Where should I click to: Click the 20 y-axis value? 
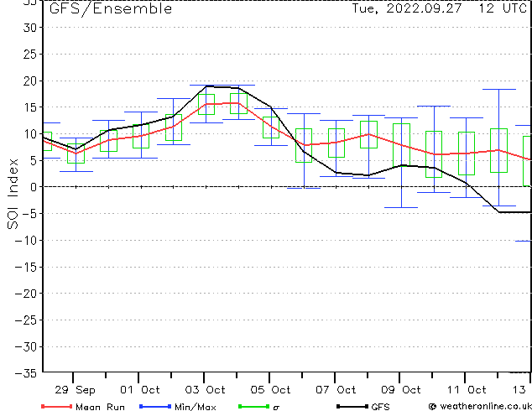(x=30, y=81)
